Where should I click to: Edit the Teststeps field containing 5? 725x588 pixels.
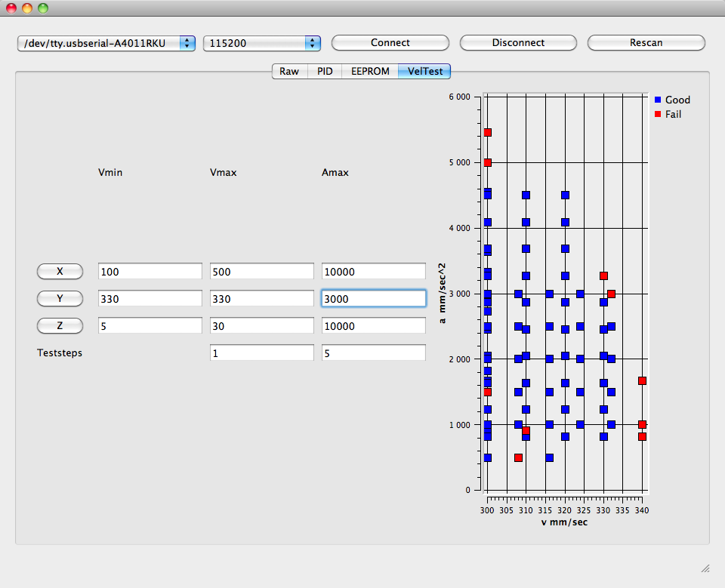373,353
